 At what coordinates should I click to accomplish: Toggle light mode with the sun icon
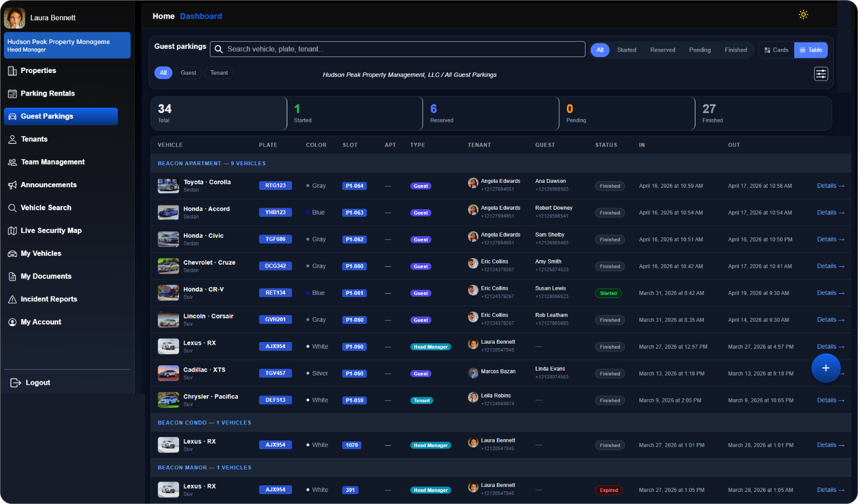pyautogui.click(x=803, y=15)
